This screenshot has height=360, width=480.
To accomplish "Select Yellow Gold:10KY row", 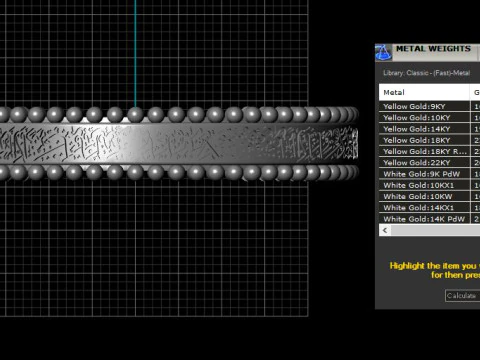I will (x=429, y=118).
